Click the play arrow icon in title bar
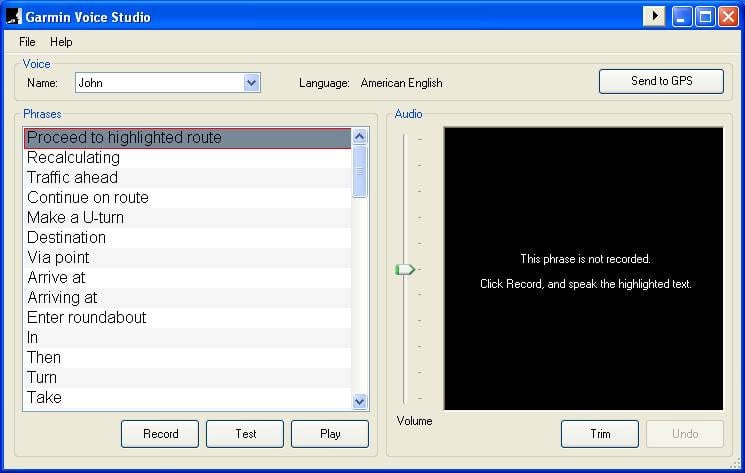The image size is (745, 473). 653,16
